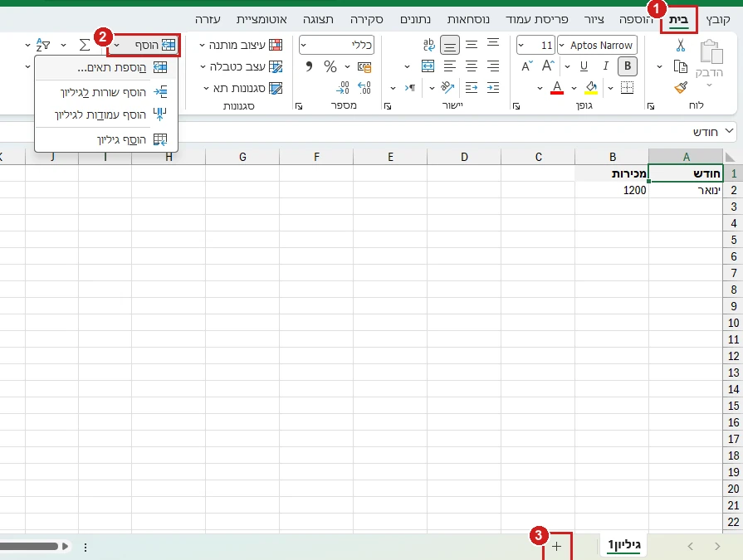
Task: Center text horizontally in the cell
Action: [472, 66]
